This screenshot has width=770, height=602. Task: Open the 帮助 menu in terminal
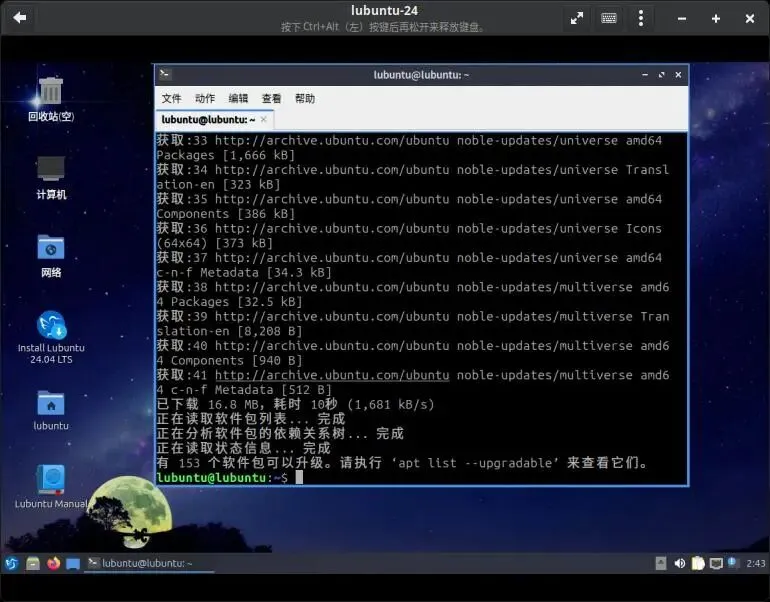tap(304, 99)
